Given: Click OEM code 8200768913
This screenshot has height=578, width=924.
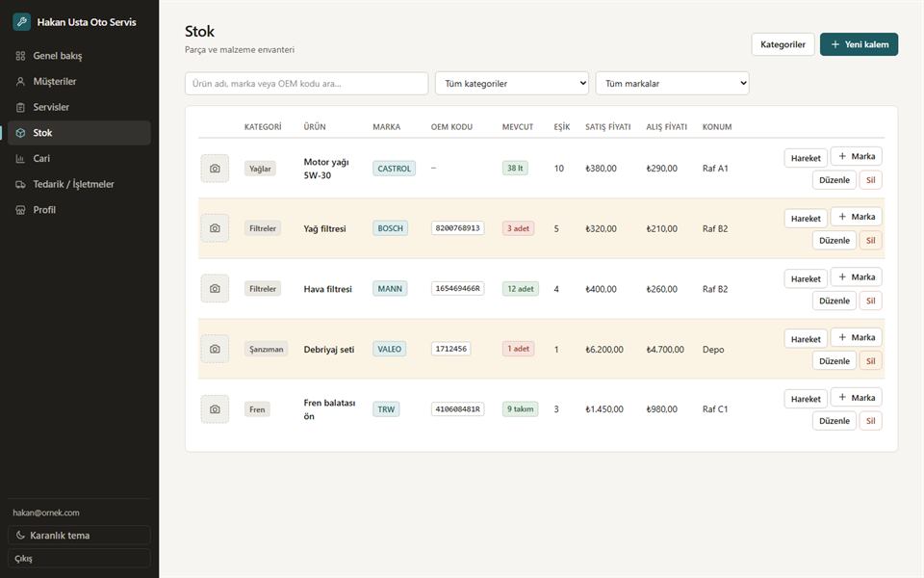Looking at the screenshot, I should [457, 228].
